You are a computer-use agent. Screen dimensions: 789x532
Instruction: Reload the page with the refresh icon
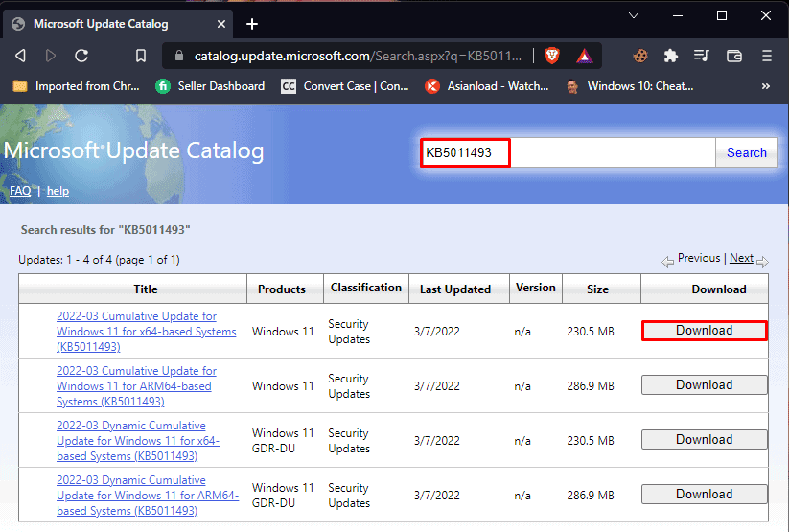(x=81, y=56)
